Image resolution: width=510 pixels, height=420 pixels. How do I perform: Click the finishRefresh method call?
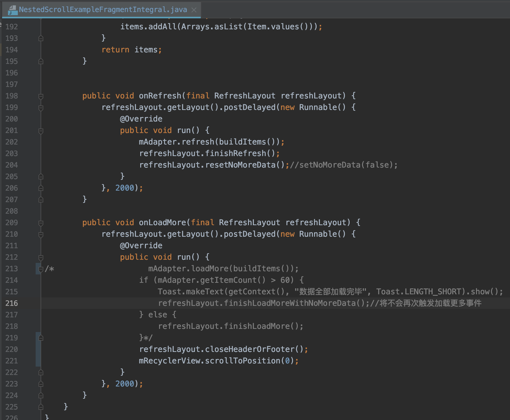(x=235, y=153)
